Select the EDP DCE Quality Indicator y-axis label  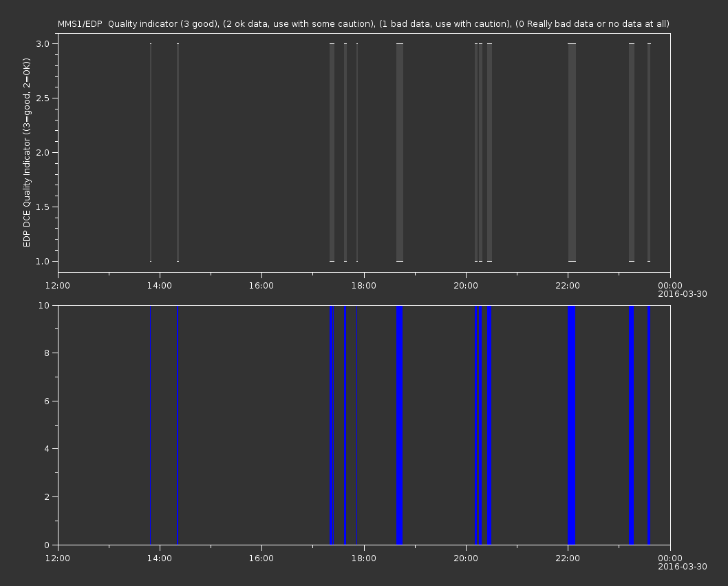tap(26, 152)
